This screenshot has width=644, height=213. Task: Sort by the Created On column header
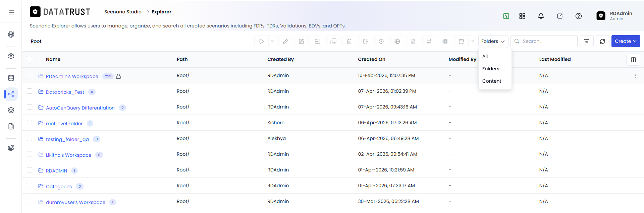tap(371, 59)
